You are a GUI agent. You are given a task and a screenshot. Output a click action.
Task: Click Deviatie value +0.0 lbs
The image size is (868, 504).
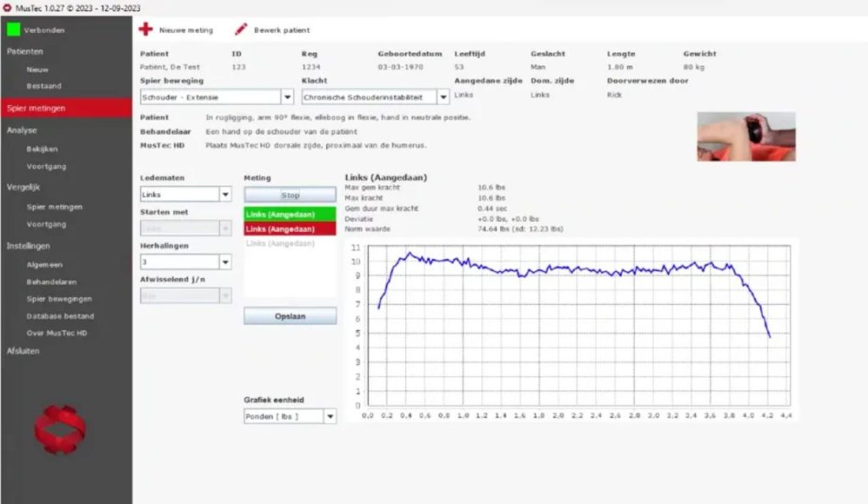(x=509, y=219)
